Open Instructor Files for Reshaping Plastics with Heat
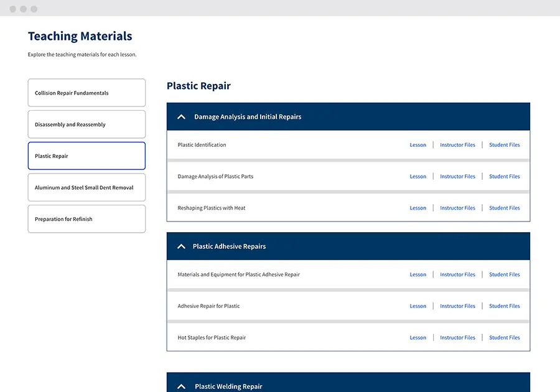The width and height of the screenshot is (560, 392). coord(457,208)
